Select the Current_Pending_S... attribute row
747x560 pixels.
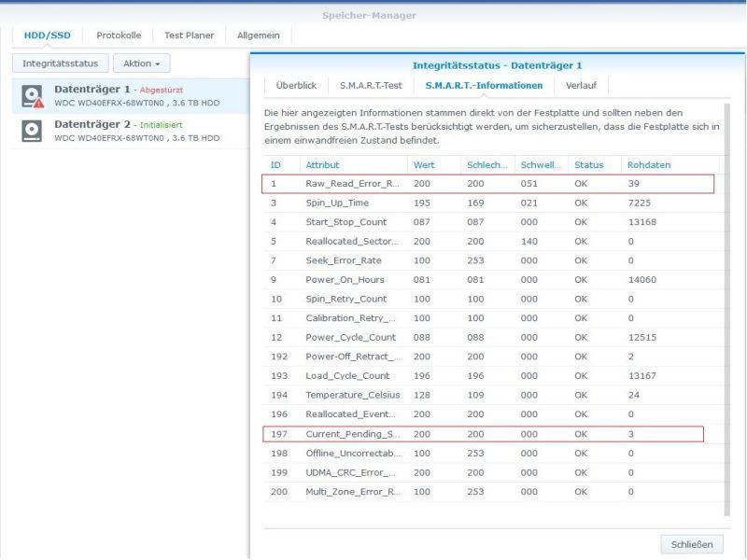[x=483, y=434]
